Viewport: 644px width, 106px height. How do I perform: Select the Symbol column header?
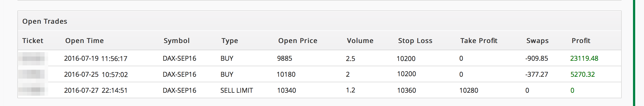(177, 41)
